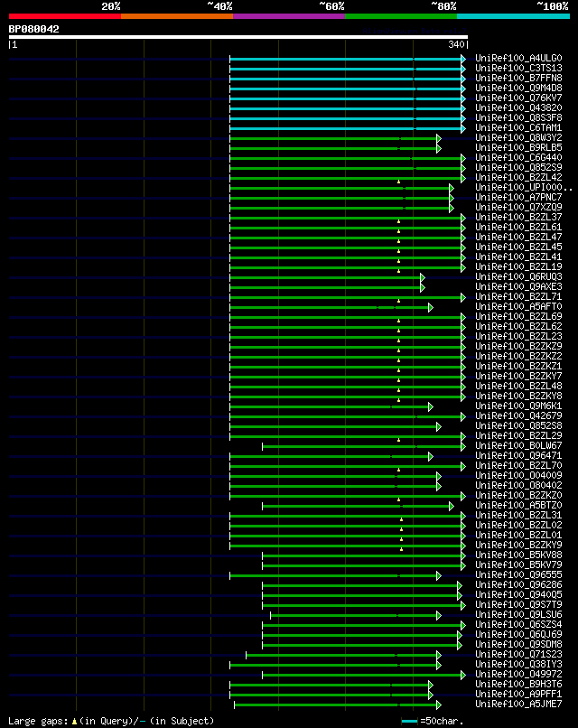The image size is (578, 728).
Task: Open hit UniRef100_B2ZL37
Action: [x=518, y=218]
